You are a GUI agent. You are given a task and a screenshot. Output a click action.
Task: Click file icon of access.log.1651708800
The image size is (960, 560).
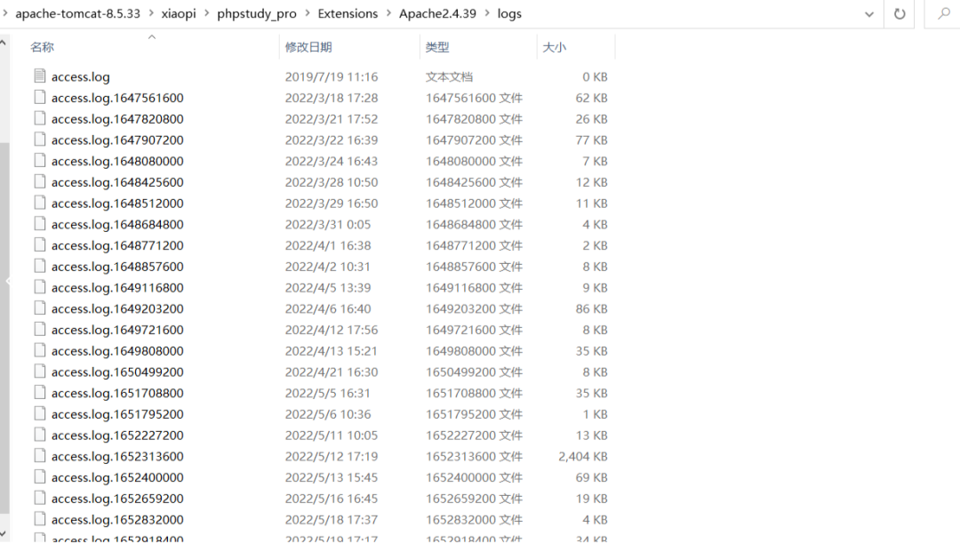(x=40, y=392)
